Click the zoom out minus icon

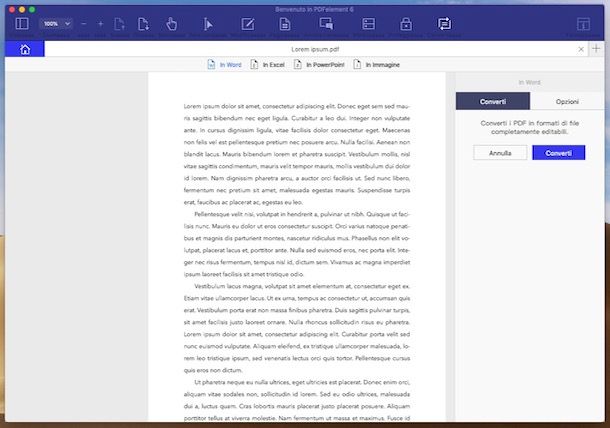[x=84, y=24]
